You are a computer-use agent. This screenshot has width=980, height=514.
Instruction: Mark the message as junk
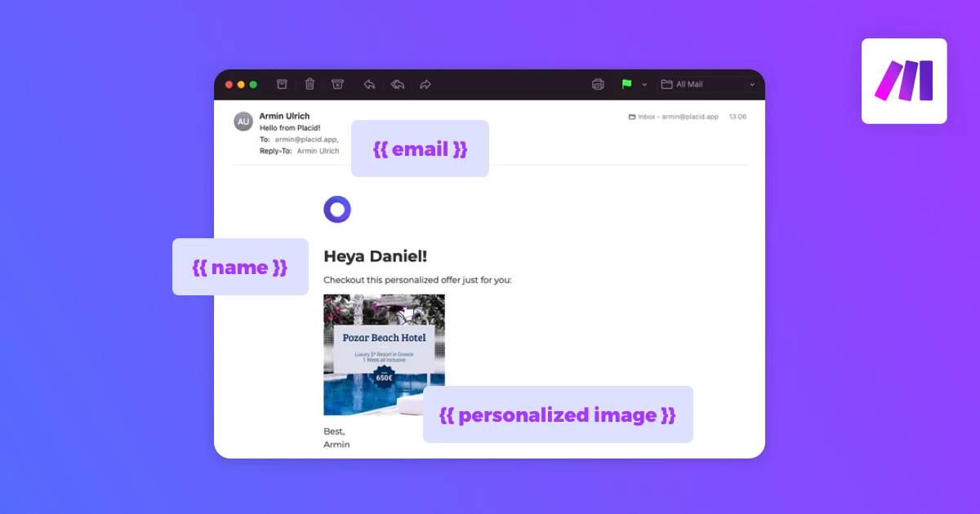point(337,84)
